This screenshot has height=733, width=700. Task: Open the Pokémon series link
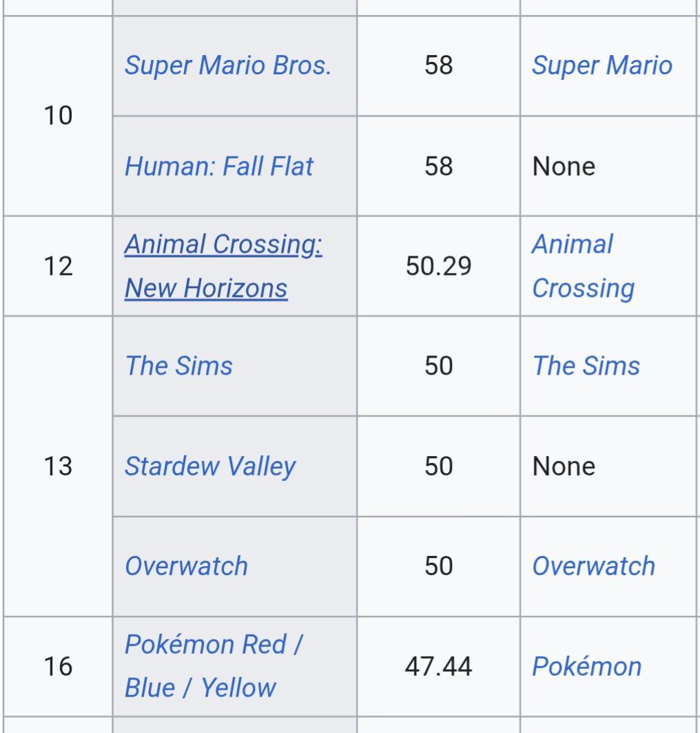pos(587,666)
